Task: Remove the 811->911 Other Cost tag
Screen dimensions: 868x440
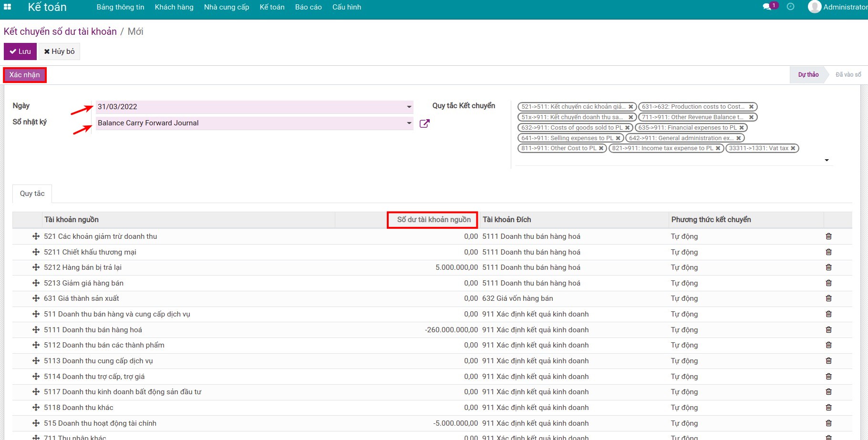Action: (601, 148)
